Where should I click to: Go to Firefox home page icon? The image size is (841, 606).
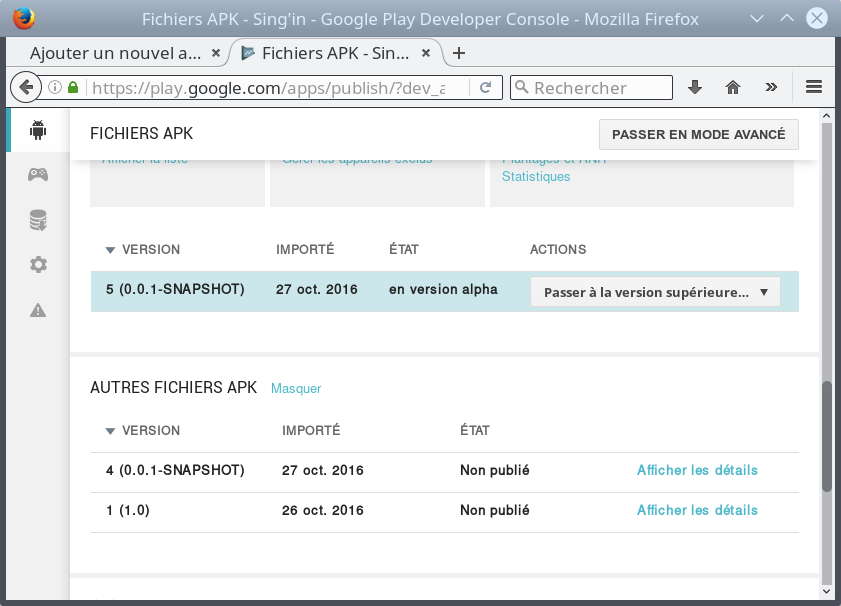pyautogui.click(x=733, y=87)
